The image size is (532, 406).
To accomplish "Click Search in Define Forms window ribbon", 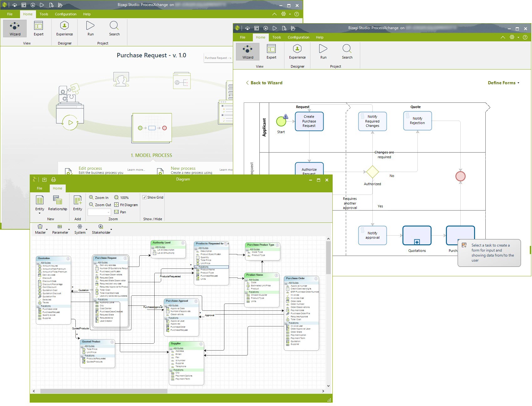I will coord(347,51).
